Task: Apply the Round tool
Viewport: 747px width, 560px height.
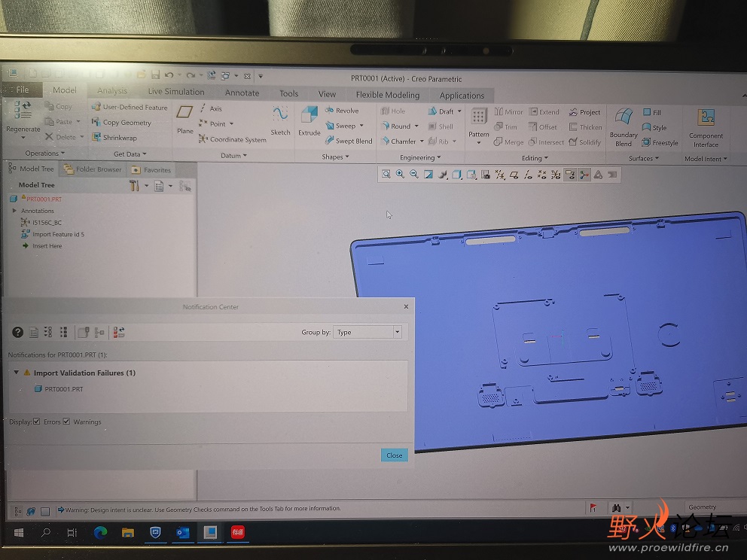Action: (x=399, y=126)
